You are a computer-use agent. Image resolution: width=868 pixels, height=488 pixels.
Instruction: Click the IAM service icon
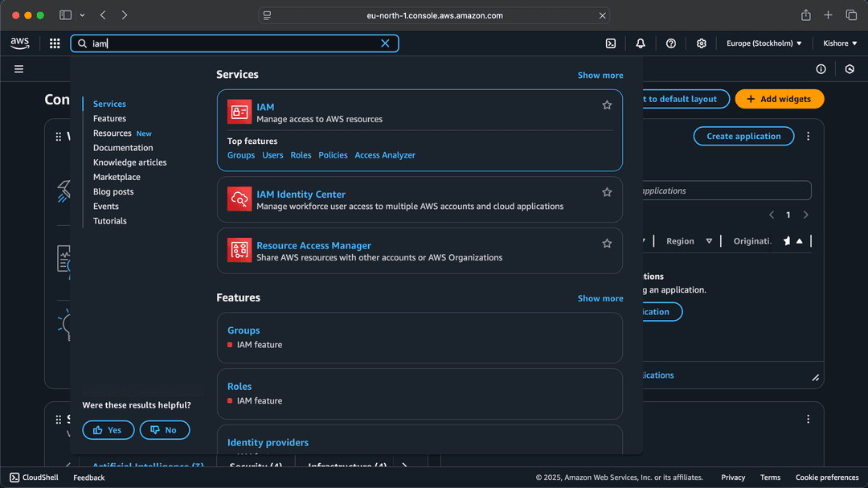click(240, 112)
